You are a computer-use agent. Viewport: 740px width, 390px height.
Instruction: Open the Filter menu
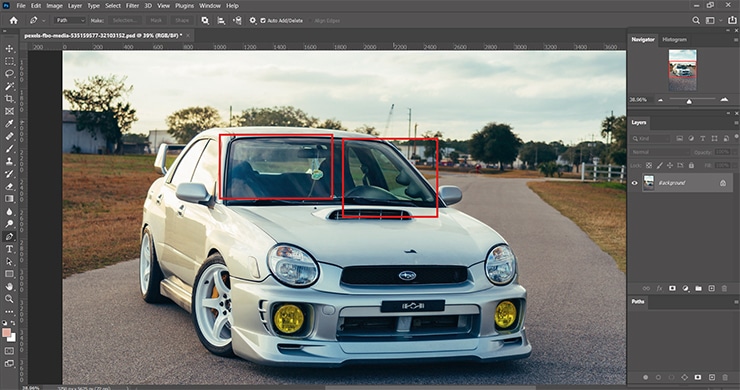132,6
